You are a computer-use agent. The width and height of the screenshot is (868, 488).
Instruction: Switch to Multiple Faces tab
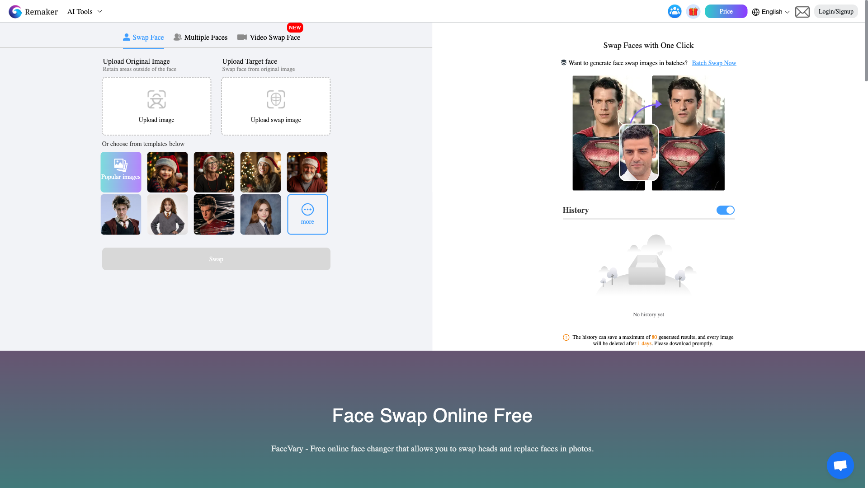(200, 38)
